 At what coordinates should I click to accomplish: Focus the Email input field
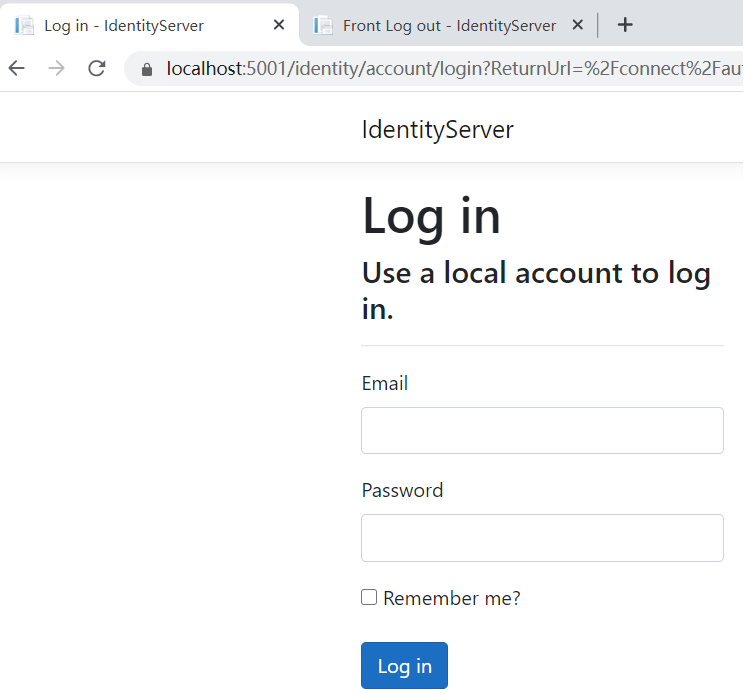coord(542,430)
